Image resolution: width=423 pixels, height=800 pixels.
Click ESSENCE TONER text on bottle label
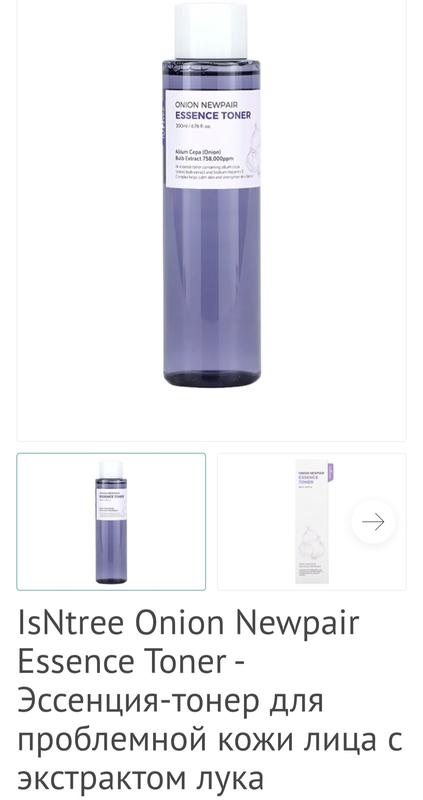[213, 115]
